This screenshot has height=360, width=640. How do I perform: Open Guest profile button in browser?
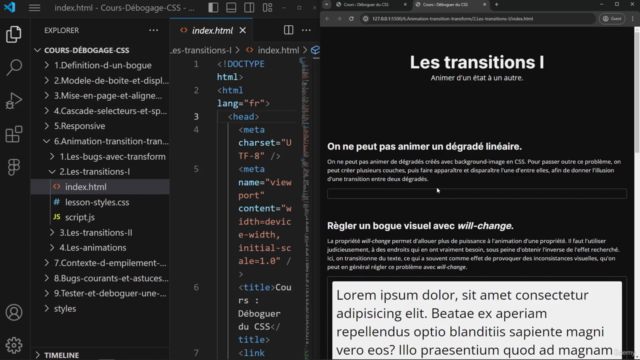[612, 19]
